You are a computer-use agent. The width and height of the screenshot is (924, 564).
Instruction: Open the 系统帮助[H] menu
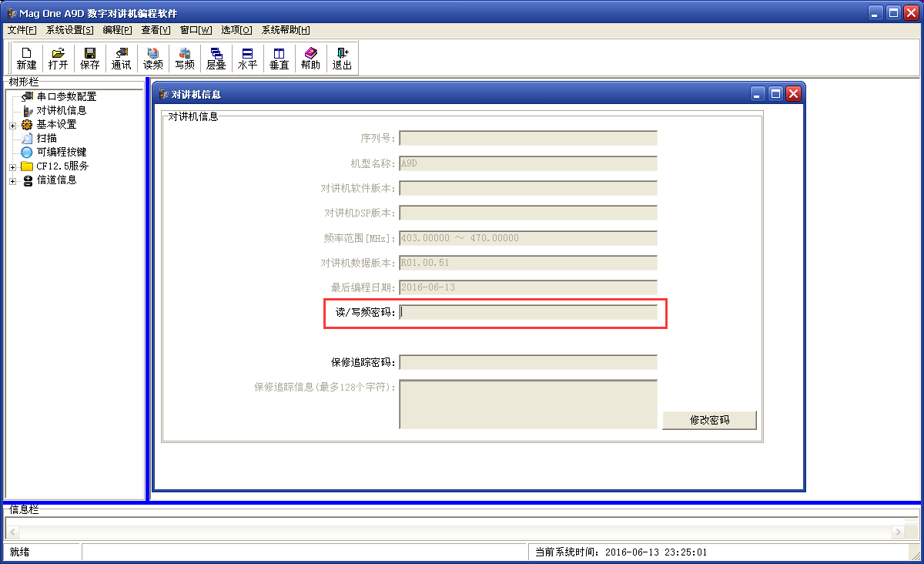286,30
